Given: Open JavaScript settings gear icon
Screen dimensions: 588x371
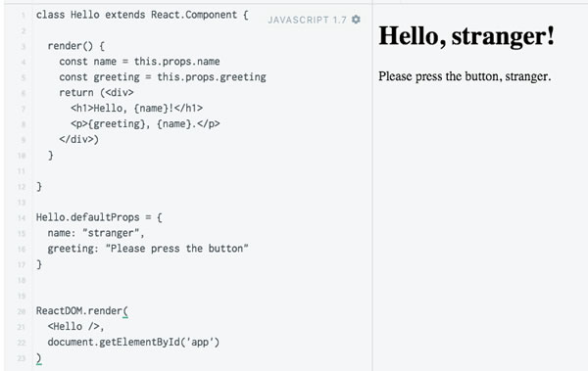Looking at the screenshot, I should (356, 20).
